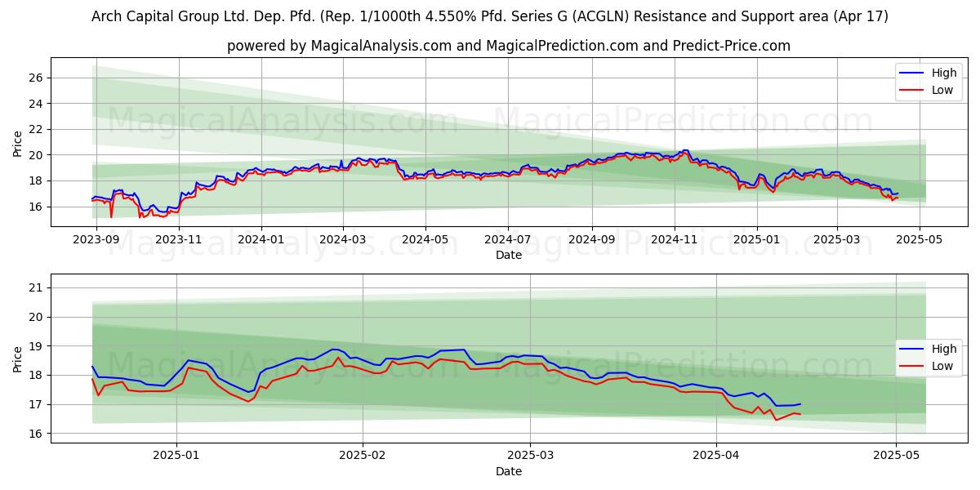Click the top chart '2023-09' date label
The height and width of the screenshot is (490, 980).
click(x=96, y=241)
